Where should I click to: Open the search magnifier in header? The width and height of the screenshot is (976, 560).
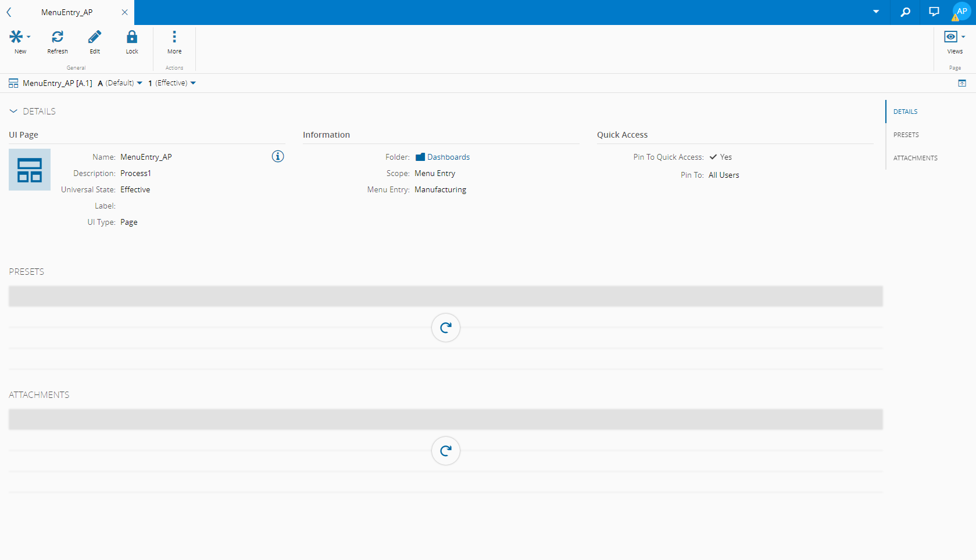[905, 12]
